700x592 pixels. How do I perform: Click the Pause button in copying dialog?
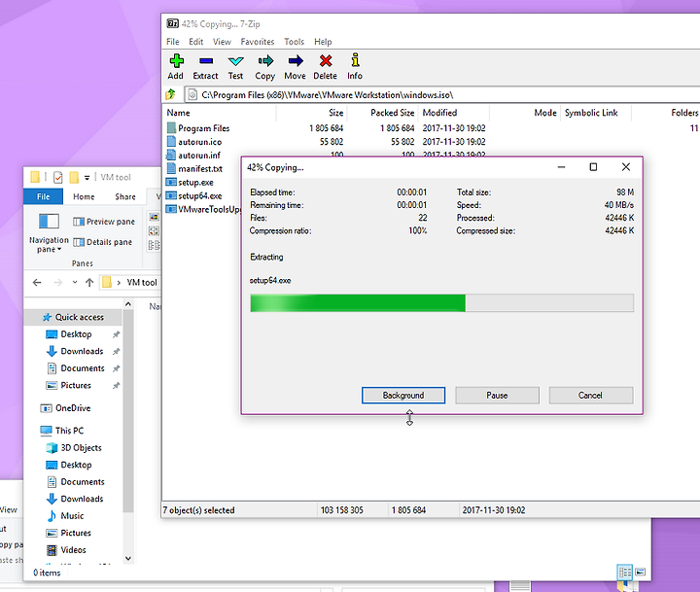pyautogui.click(x=497, y=395)
